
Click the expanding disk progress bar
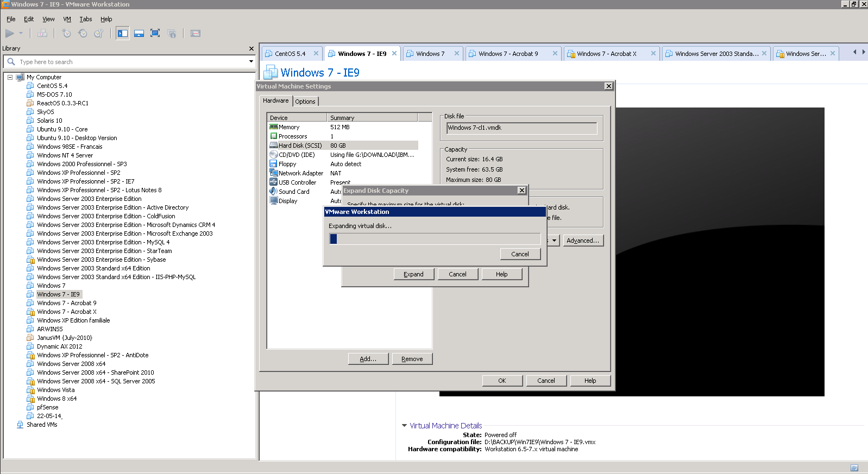point(435,239)
